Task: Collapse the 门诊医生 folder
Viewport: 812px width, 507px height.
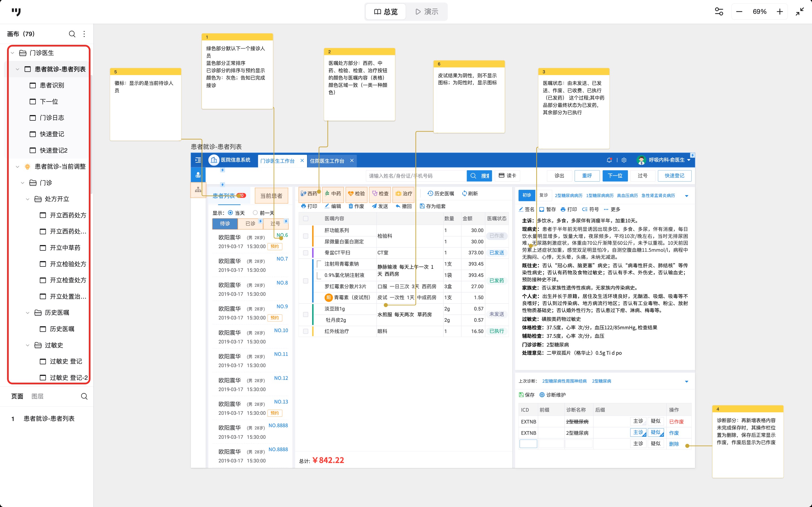Action: [x=13, y=53]
